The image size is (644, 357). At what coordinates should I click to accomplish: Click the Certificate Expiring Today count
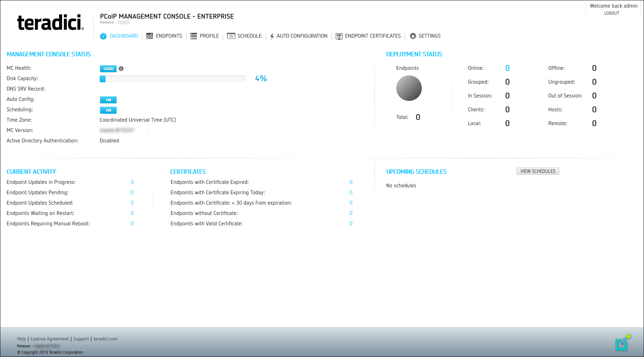click(x=351, y=192)
